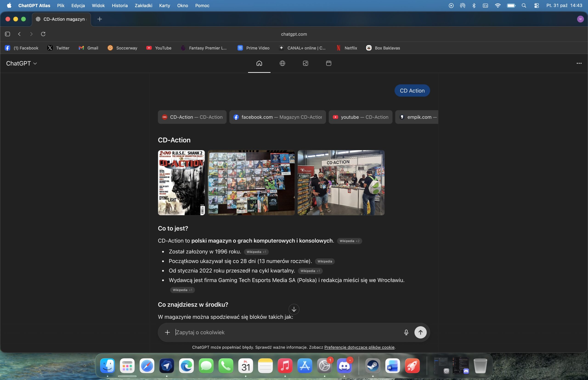Open the Zakładki menu
This screenshot has width=588, height=380.
pyautogui.click(x=143, y=6)
